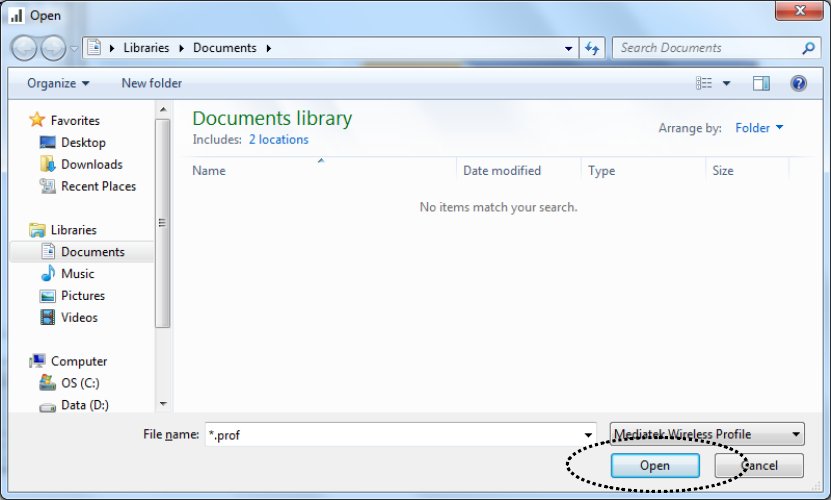831x500 pixels.
Task: Open Desktop from Favorites
Action: tap(83, 143)
